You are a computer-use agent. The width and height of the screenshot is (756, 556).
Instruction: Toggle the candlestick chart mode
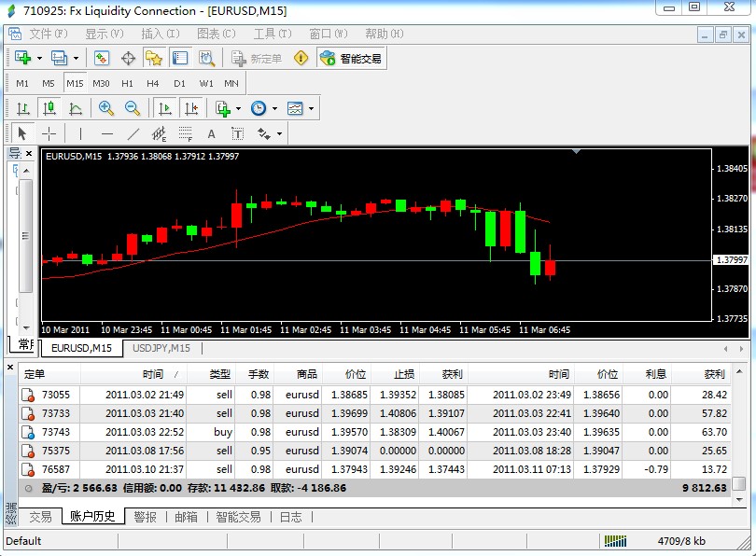click(49, 108)
